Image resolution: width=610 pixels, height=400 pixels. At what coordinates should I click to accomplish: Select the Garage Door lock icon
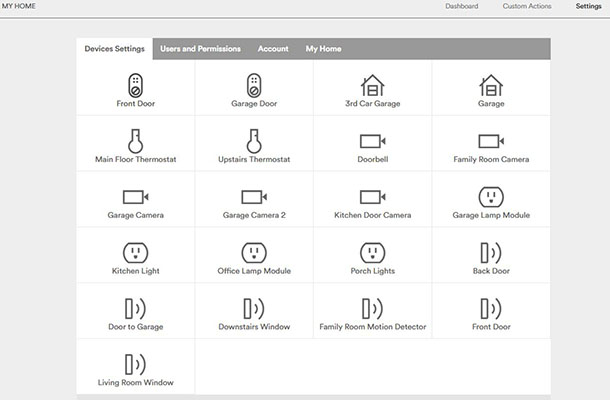[x=254, y=85]
